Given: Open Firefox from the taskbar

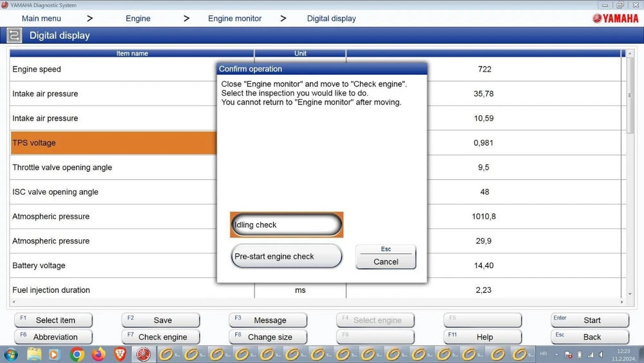Looking at the screenshot, I should click(99, 355).
